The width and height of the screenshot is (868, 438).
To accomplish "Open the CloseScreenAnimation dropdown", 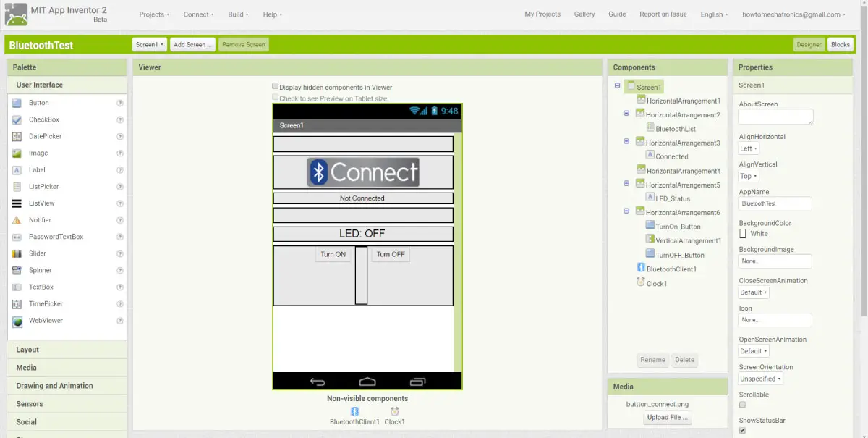I will pyautogui.click(x=753, y=292).
